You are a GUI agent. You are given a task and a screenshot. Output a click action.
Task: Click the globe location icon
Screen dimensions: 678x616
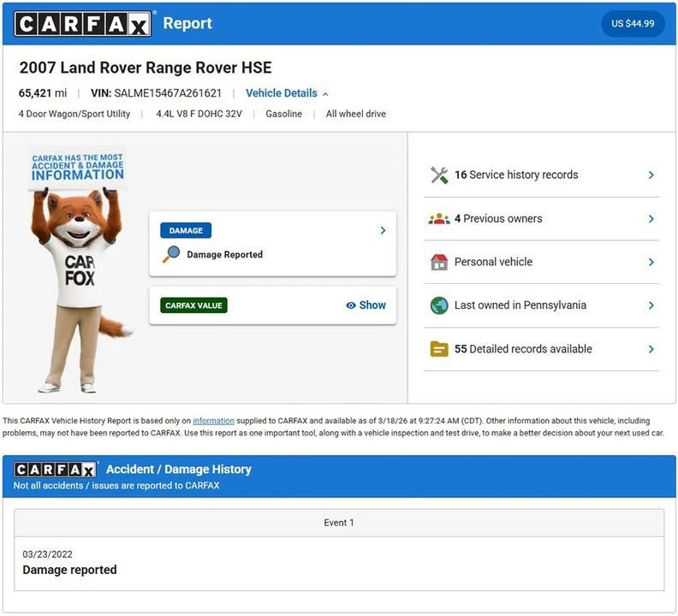[439, 305]
